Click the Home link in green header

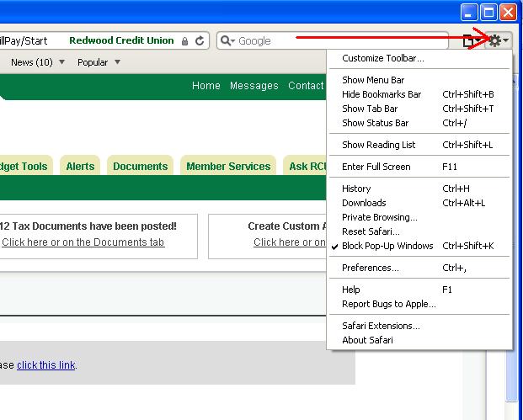pyautogui.click(x=205, y=86)
